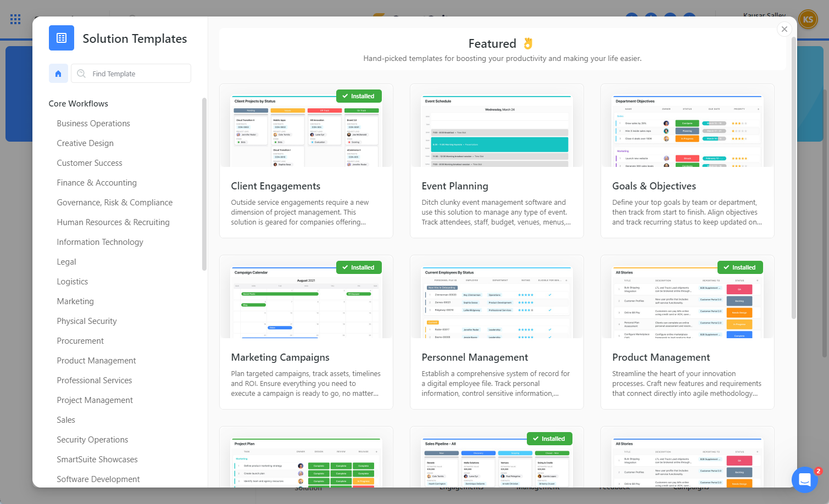The width and height of the screenshot is (829, 504).
Task: Click the category sidebar scrollbar
Action: (204, 184)
